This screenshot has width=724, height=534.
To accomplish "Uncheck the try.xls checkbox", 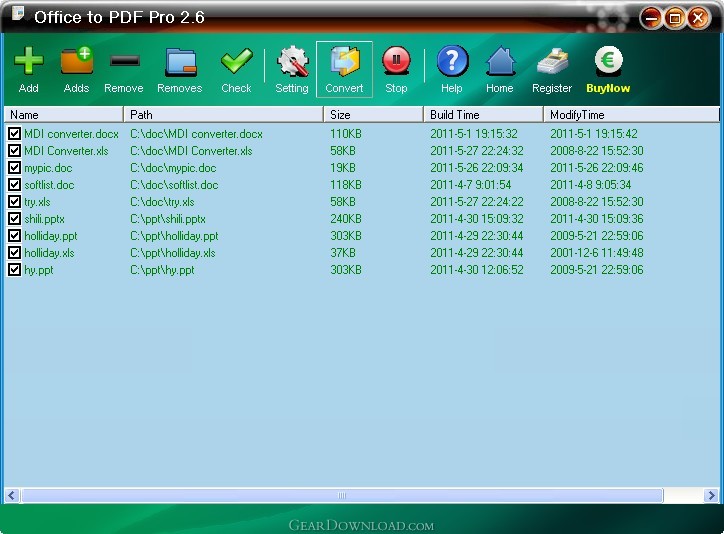I will pos(14,202).
